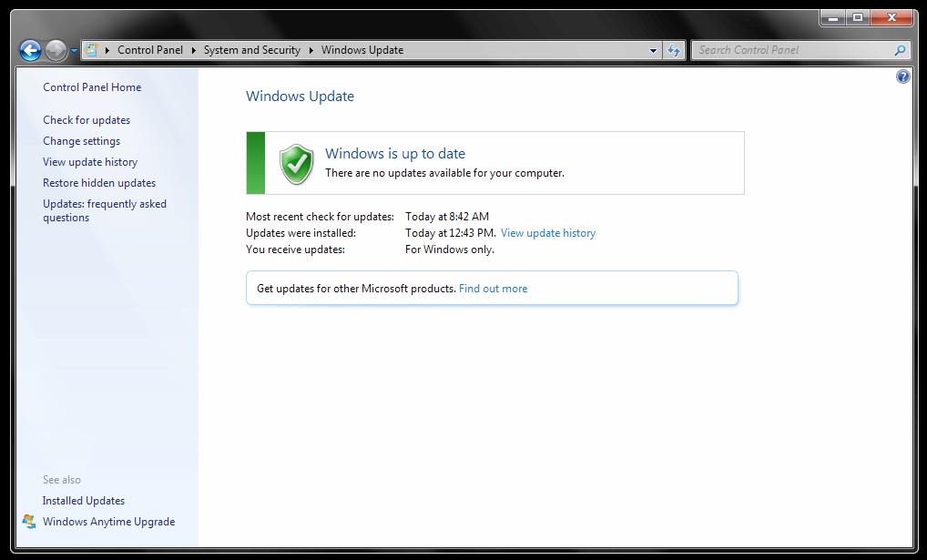Open Change settings from the left pane

81,141
